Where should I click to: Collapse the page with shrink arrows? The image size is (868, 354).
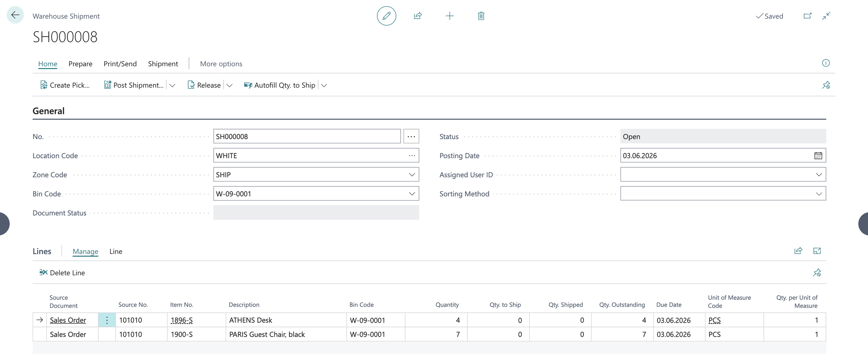pyautogui.click(x=826, y=16)
